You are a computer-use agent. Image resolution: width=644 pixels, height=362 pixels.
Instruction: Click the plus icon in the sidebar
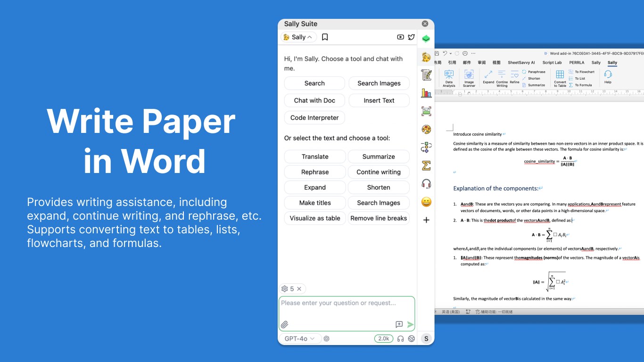tap(426, 220)
